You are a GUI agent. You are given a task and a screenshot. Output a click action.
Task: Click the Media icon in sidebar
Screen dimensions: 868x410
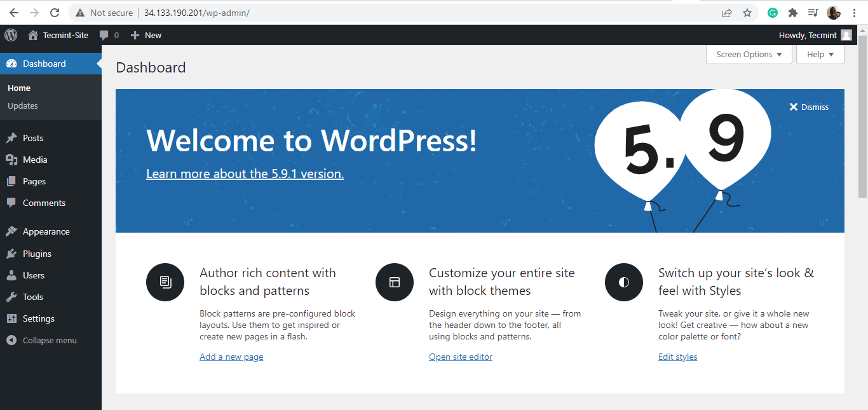click(11, 160)
